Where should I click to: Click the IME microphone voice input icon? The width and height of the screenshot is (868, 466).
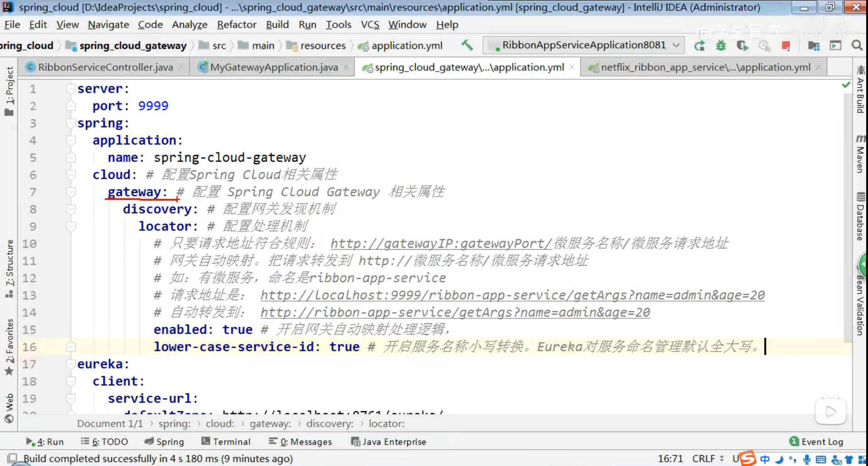coord(807,459)
